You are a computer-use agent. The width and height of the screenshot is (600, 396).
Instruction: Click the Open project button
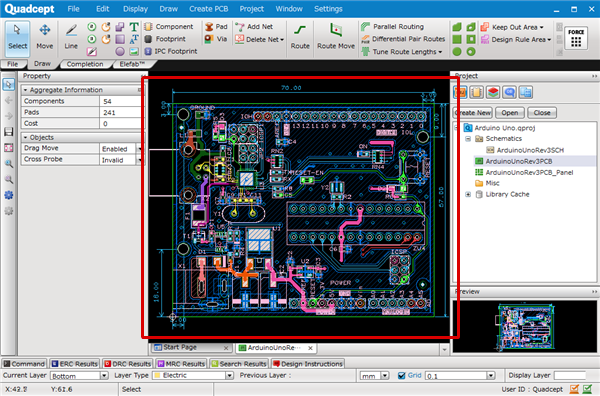click(510, 113)
